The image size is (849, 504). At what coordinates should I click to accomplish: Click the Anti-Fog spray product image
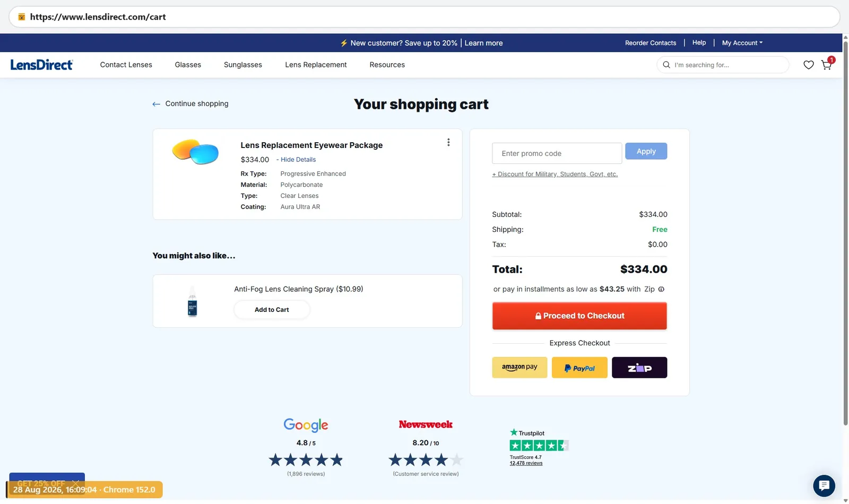193,301
